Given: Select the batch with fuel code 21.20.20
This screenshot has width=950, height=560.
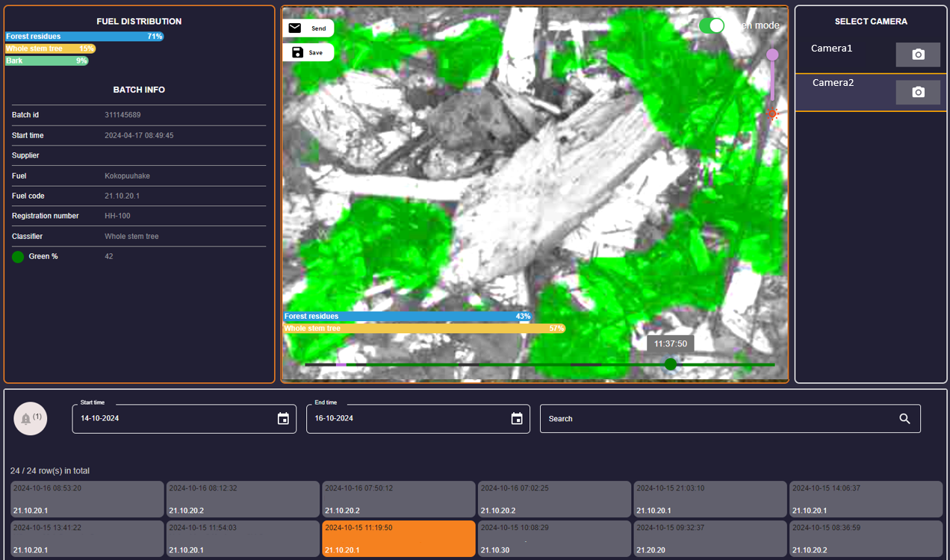Looking at the screenshot, I should pos(710,538).
